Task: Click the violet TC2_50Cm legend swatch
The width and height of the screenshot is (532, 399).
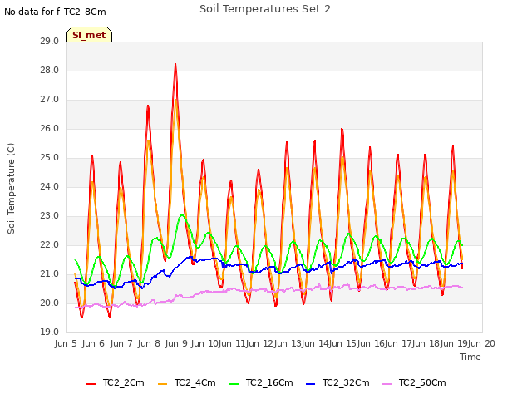Action: pos(387,384)
